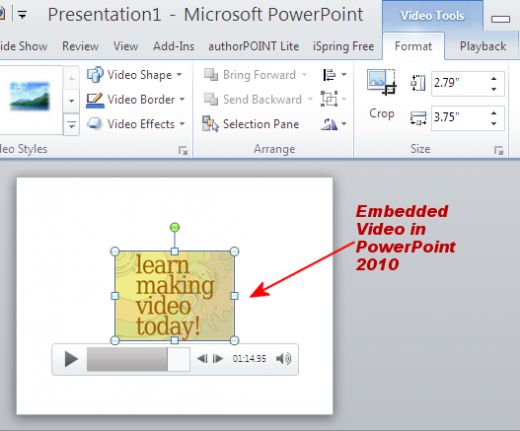Click the video seek progress bar
Viewport: 520px width, 431px height.
click(138, 359)
